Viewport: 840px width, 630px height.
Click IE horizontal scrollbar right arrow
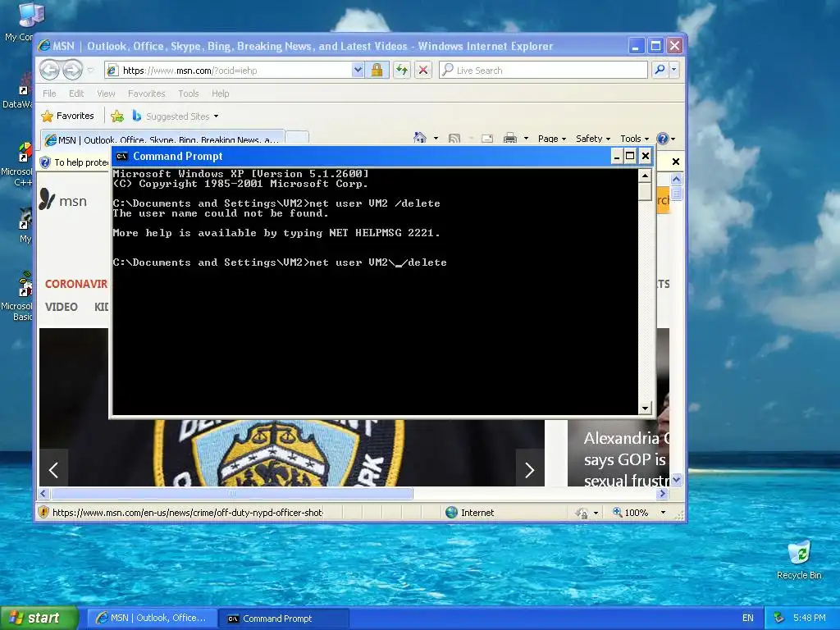(x=663, y=493)
